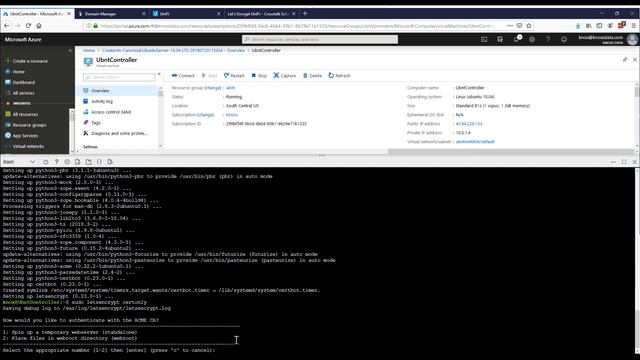
Task: Click the browser address bar URL
Action: [296, 26]
